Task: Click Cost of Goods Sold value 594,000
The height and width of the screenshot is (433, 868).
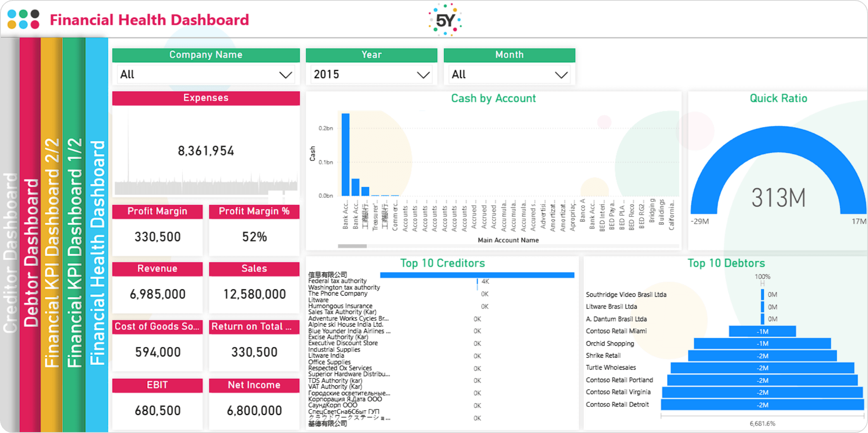Action: 158,352
